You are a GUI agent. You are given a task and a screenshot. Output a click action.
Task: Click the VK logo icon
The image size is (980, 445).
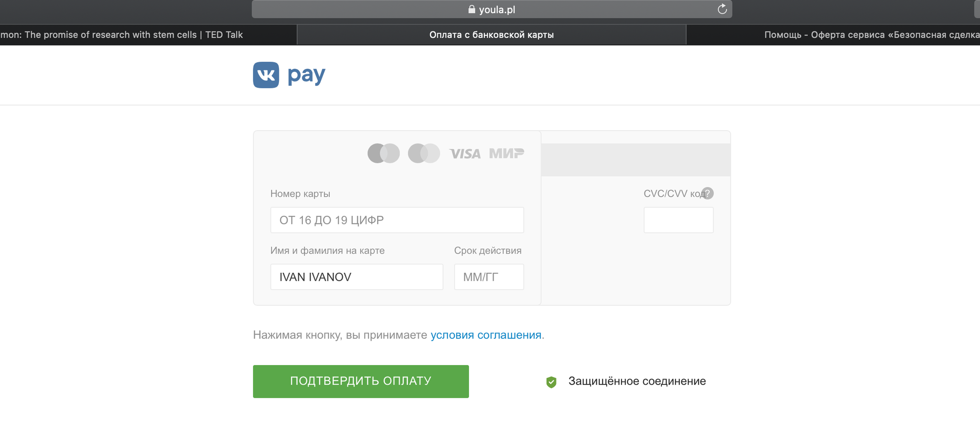click(266, 75)
